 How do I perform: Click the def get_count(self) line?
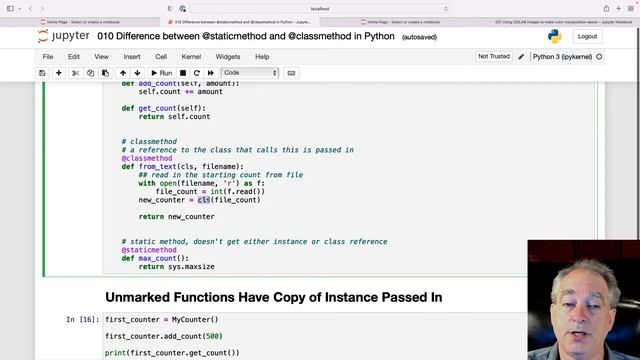click(164, 108)
